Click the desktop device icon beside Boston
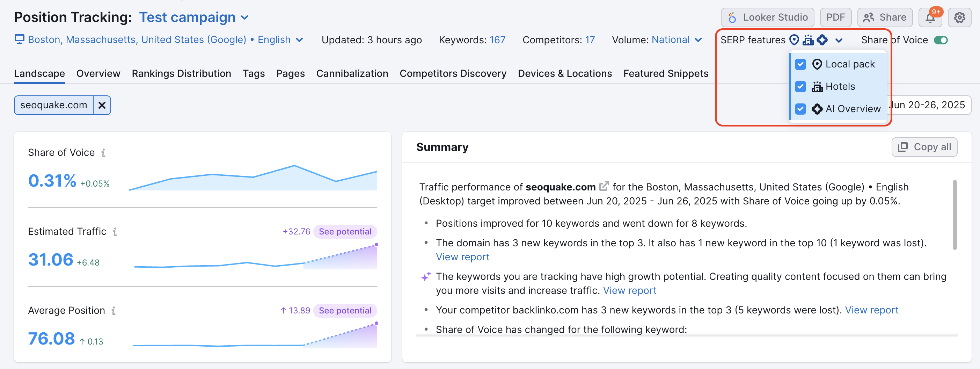The height and width of the screenshot is (369, 980). click(19, 39)
